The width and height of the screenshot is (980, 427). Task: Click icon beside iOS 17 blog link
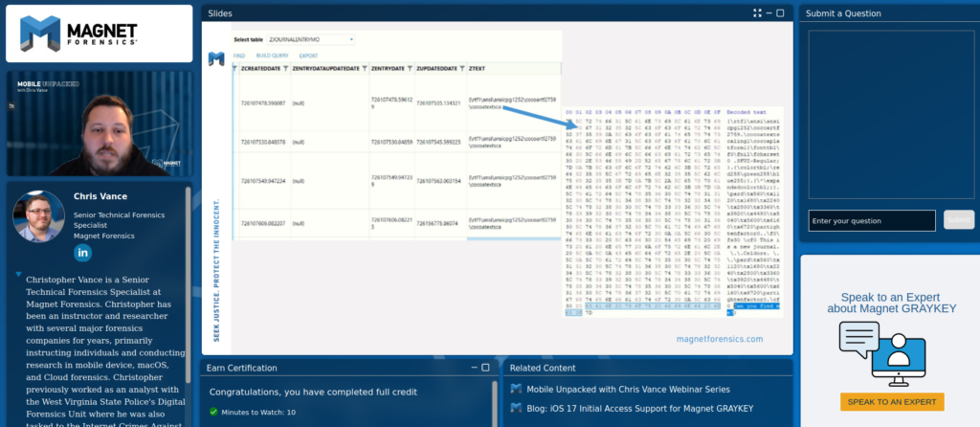tap(516, 408)
